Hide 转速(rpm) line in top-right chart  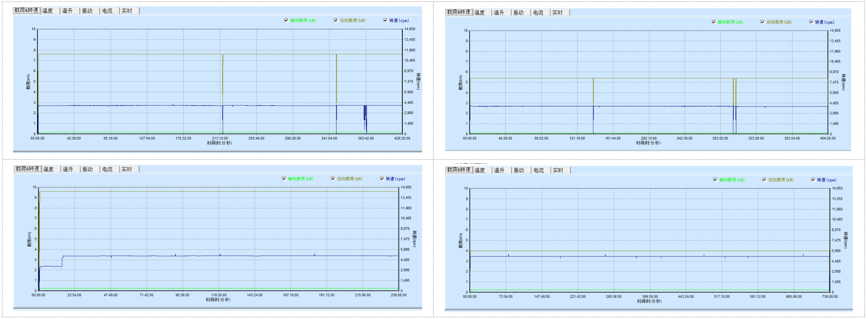point(811,22)
